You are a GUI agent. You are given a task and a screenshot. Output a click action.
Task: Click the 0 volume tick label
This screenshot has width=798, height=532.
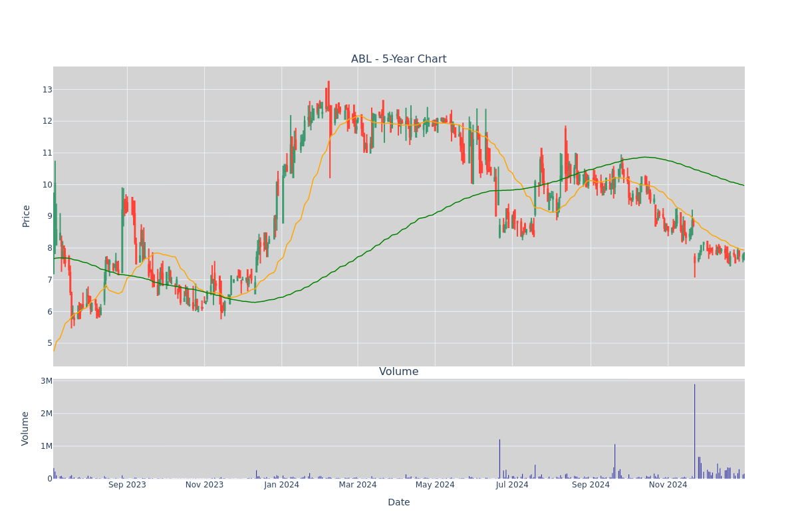click(x=49, y=479)
